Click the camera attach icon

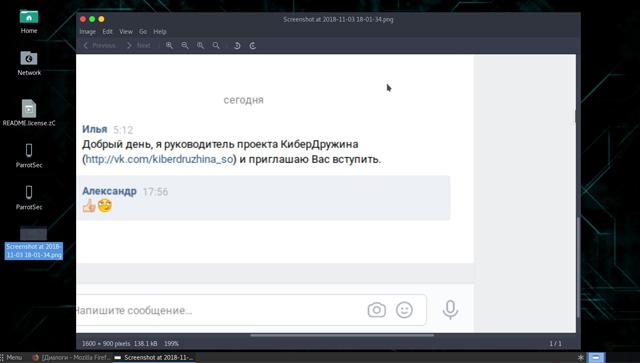pyautogui.click(x=376, y=310)
